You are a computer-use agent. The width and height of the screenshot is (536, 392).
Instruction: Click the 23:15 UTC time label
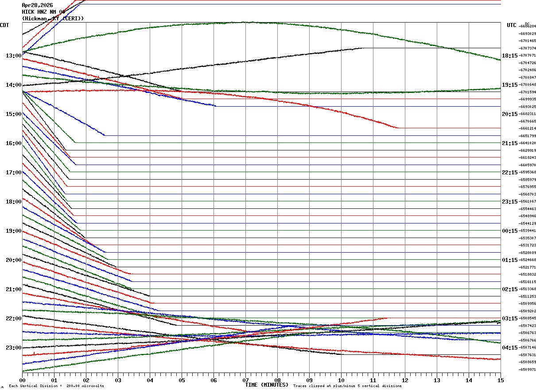click(510, 202)
